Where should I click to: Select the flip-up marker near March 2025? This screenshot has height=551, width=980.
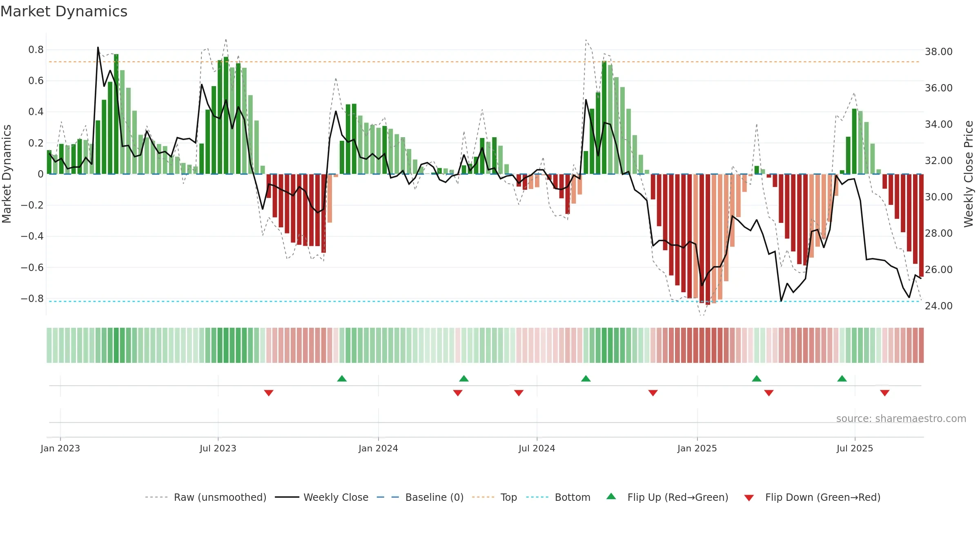(x=757, y=378)
